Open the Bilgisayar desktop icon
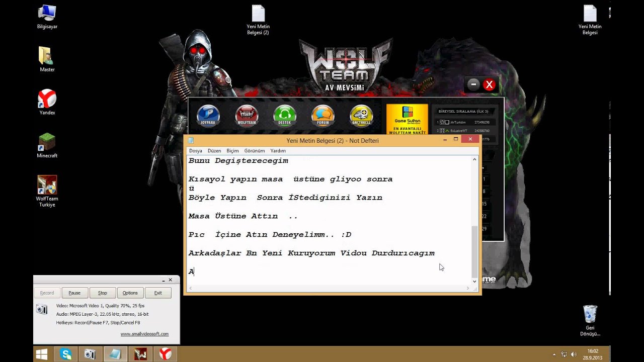The width and height of the screenshot is (644, 362). click(x=47, y=17)
